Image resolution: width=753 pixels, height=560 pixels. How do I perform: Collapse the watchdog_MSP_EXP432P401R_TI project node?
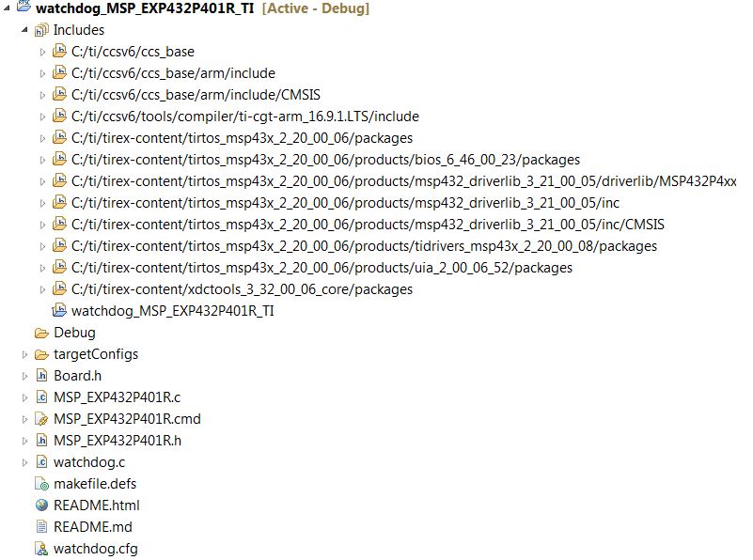point(7,8)
